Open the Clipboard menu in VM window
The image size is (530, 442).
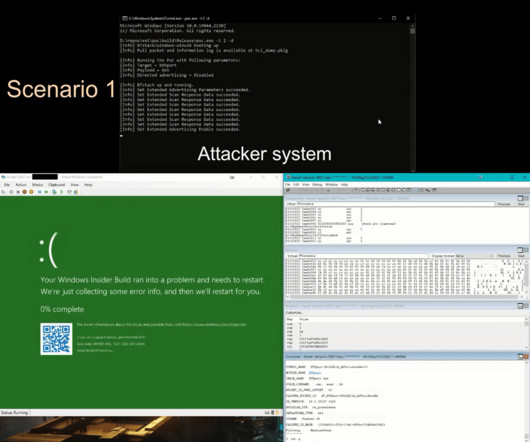56,185
